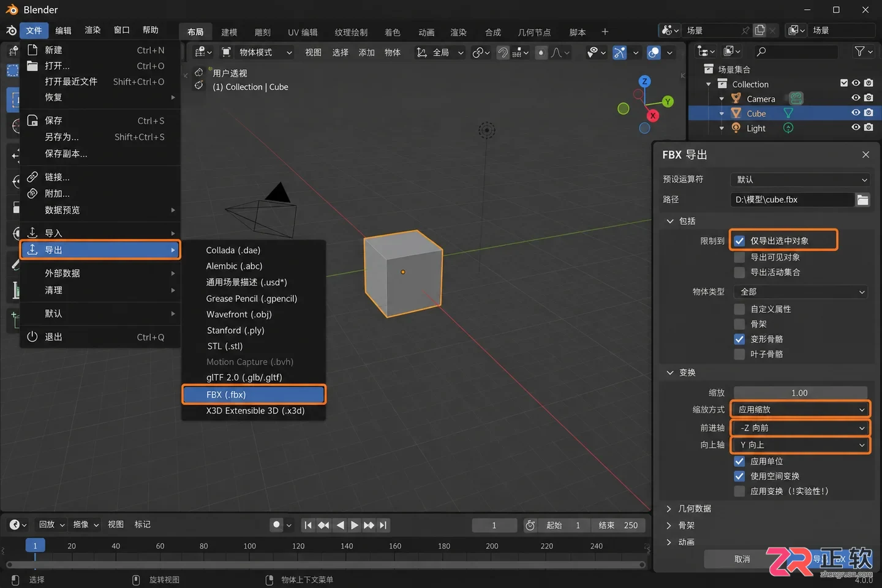Click the 取消 button
This screenshot has width=882, height=588.
[742, 559]
